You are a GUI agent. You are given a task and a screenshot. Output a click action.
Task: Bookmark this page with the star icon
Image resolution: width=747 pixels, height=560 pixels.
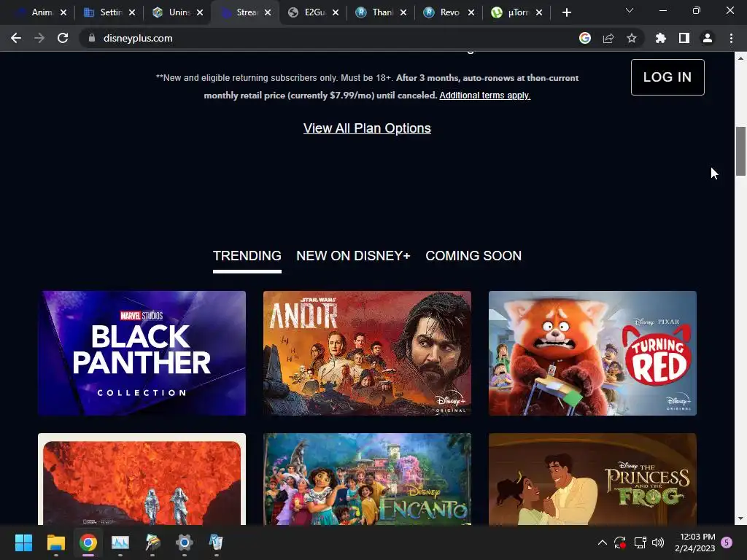pyautogui.click(x=631, y=38)
